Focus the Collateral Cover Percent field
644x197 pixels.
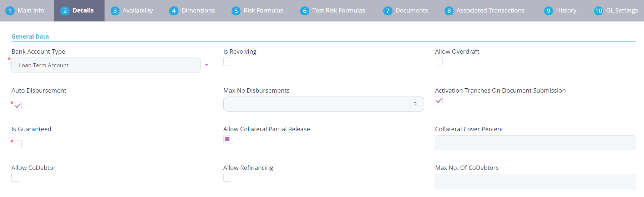click(535, 143)
